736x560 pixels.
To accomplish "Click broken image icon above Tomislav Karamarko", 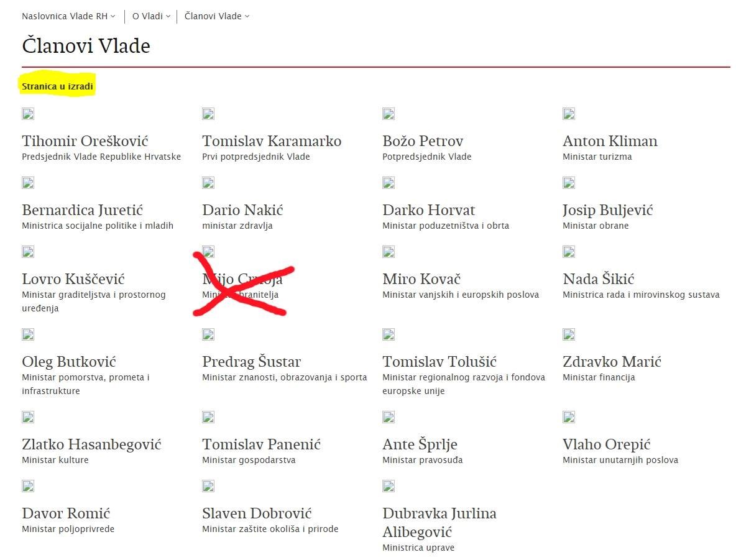I will 208,114.
